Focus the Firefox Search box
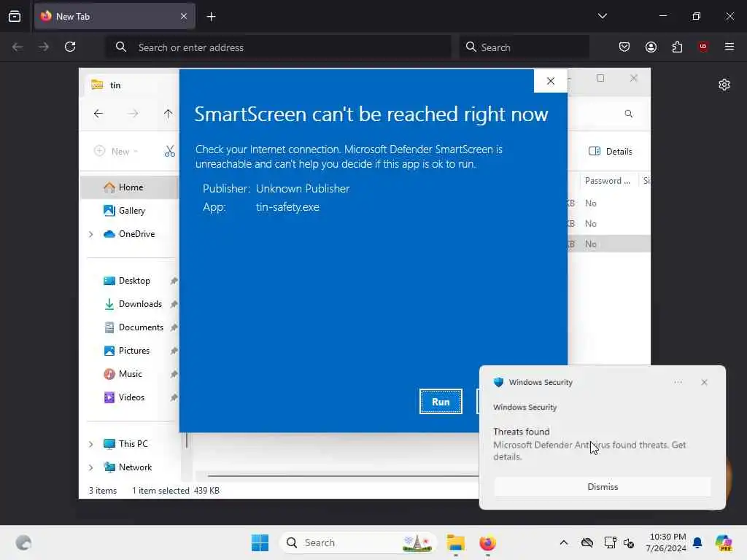This screenshot has width=747, height=560. click(524, 47)
